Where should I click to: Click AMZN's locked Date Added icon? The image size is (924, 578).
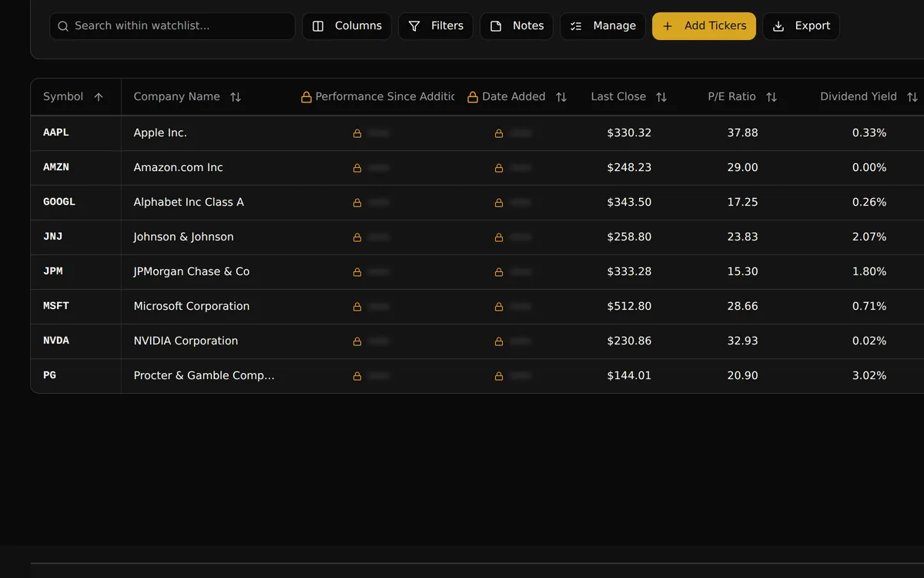click(499, 168)
